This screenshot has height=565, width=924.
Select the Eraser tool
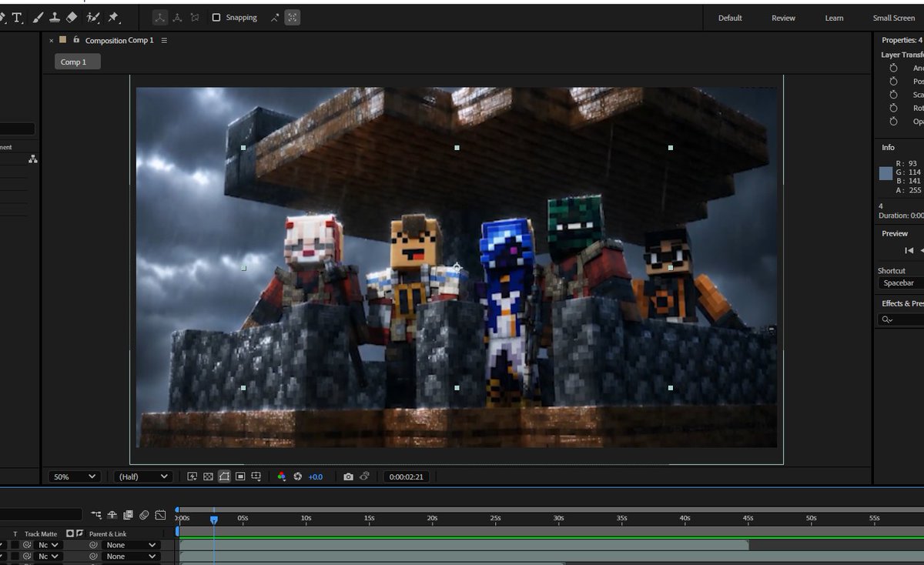(x=72, y=17)
